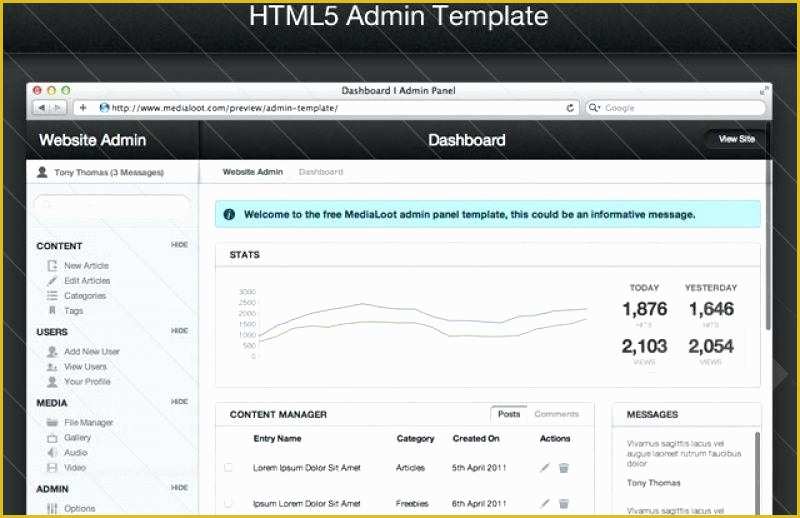Click the Categories list icon

[x=52, y=295]
